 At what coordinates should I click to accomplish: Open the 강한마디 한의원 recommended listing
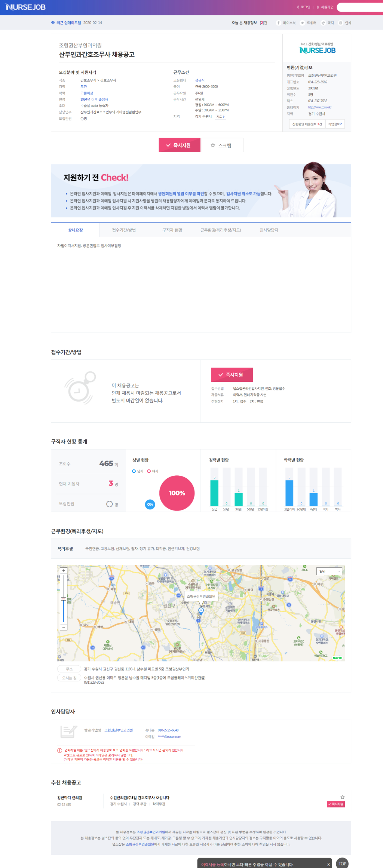[70, 798]
